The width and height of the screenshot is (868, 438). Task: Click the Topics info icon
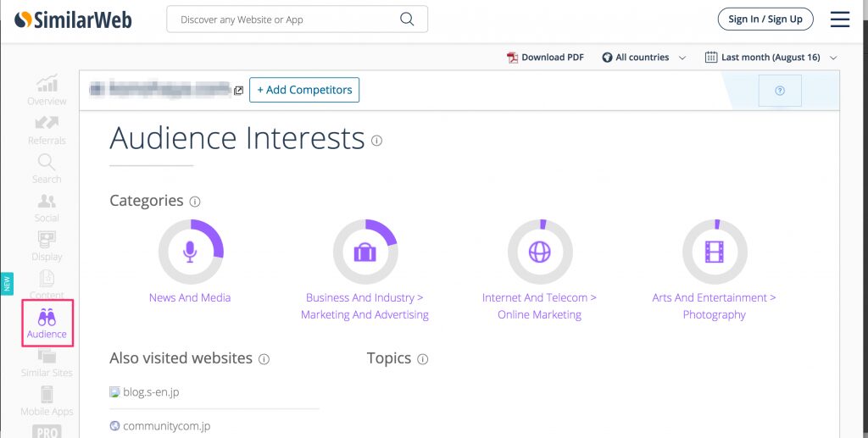point(423,359)
